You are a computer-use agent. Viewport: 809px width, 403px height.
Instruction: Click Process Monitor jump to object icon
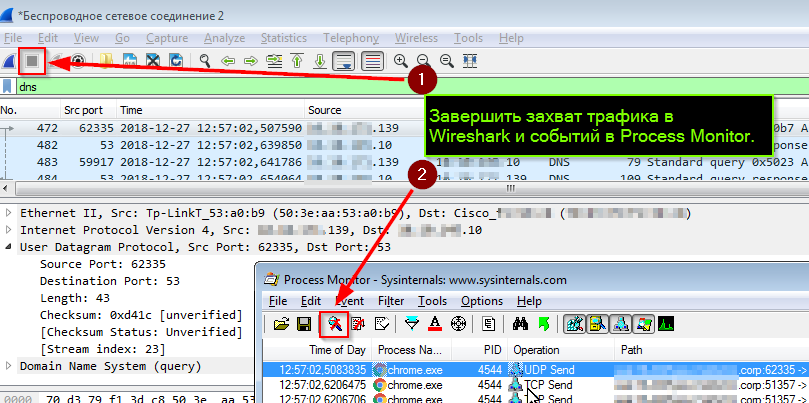point(544,324)
